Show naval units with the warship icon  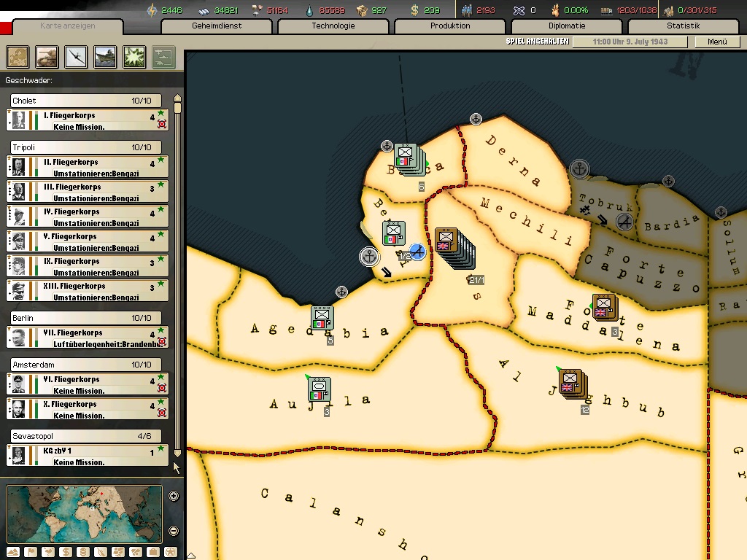tap(105, 57)
